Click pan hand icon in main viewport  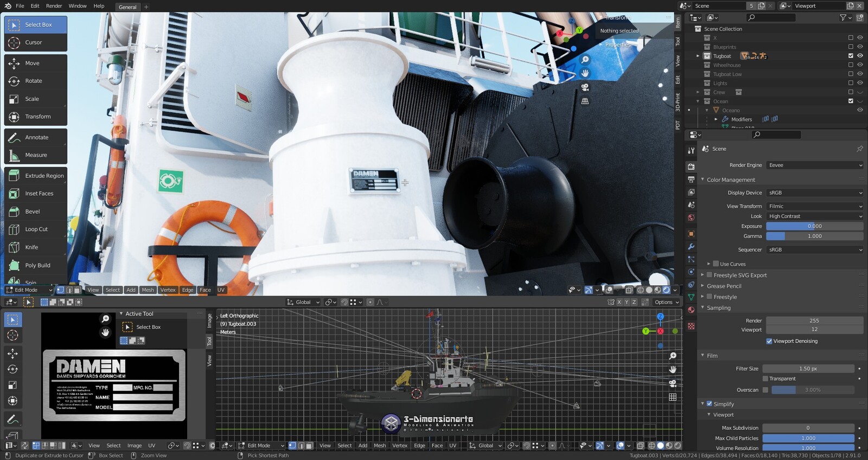[x=585, y=73]
